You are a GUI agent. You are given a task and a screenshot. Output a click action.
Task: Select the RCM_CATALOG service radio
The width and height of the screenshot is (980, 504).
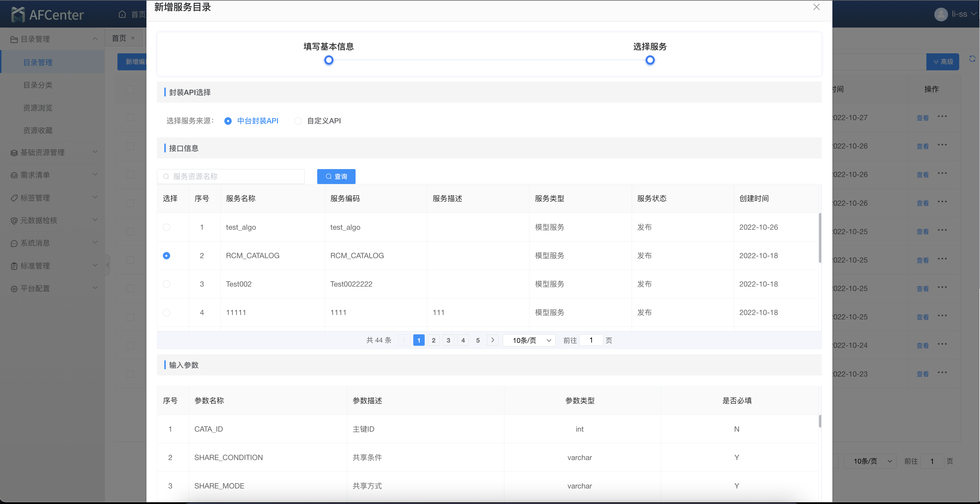click(166, 256)
